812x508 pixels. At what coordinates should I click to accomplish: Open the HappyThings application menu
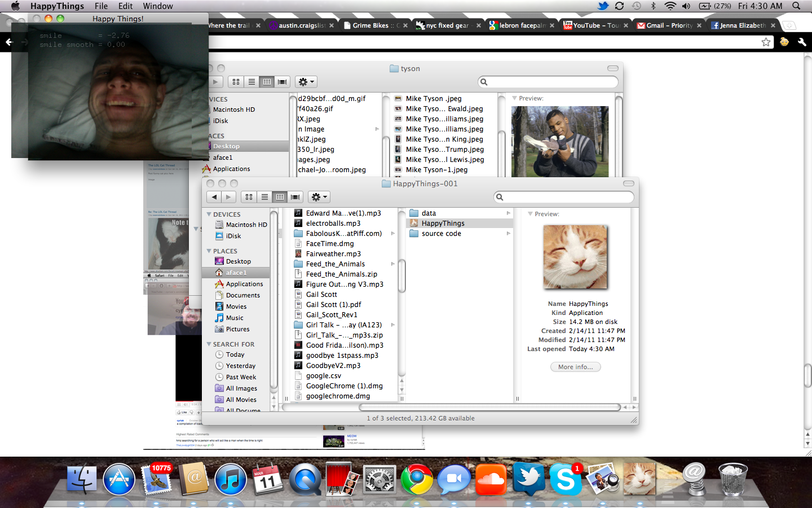pyautogui.click(x=57, y=6)
